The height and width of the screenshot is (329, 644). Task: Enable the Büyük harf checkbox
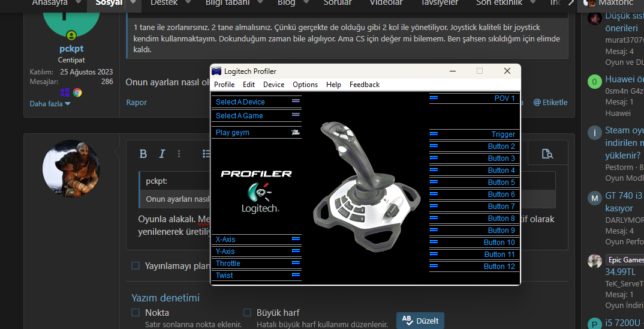click(247, 313)
